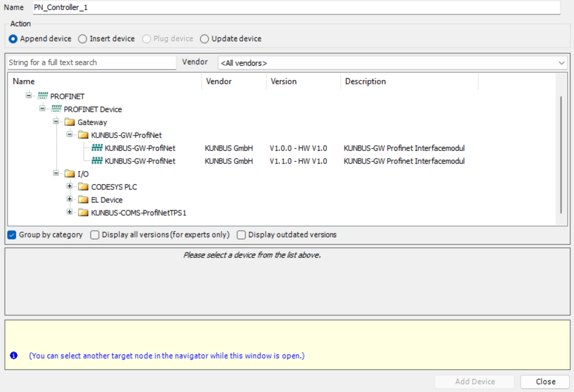Collapse the Gateway tree node
This screenshot has height=392, width=574.
click(x=56, y=122)
